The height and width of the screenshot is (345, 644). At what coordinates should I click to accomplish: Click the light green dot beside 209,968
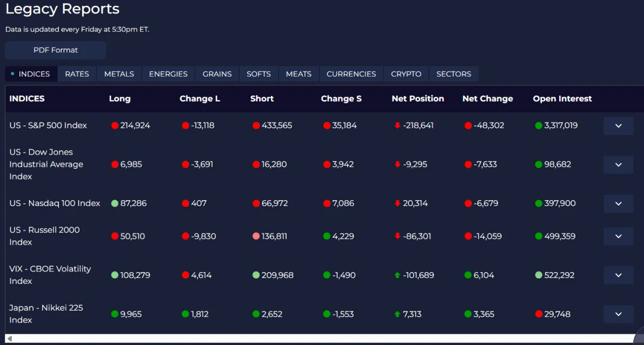(x=256, y=275)
